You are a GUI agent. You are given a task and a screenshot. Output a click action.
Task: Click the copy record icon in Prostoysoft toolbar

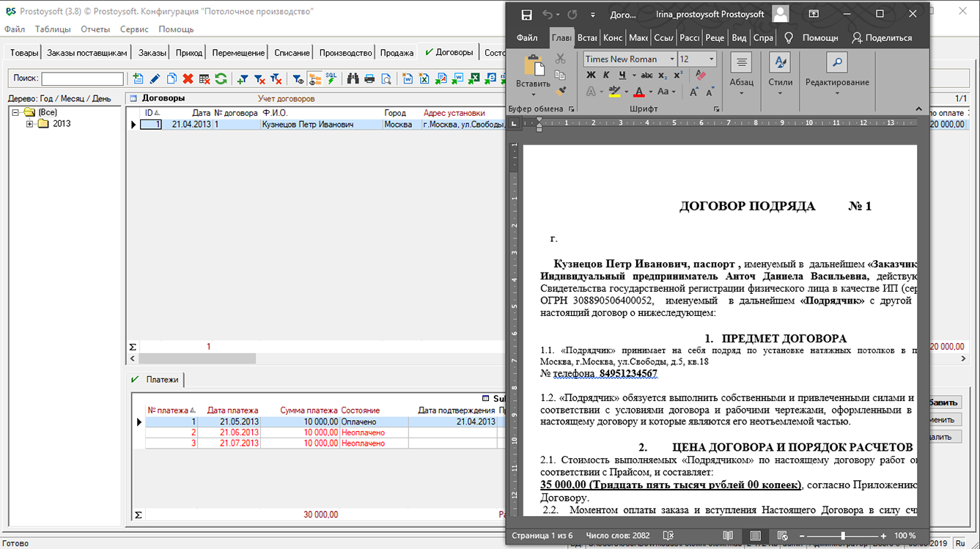tap(172, 78)
